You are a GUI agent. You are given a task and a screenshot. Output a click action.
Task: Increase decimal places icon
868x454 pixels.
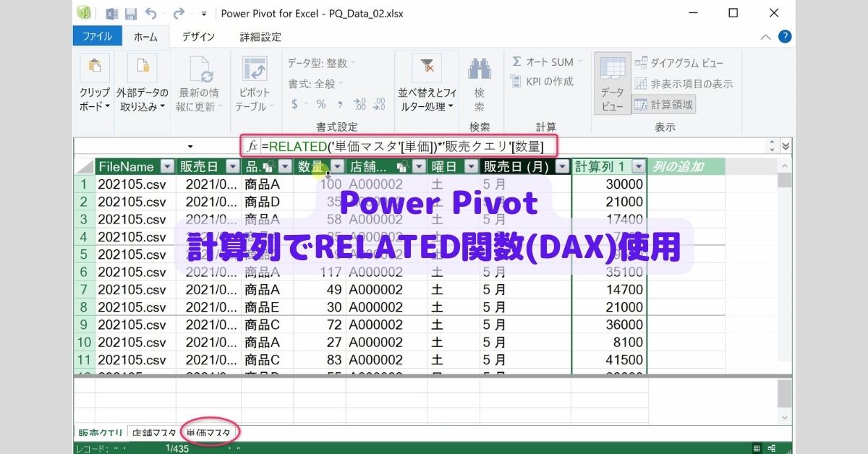[x=359, y=103]
